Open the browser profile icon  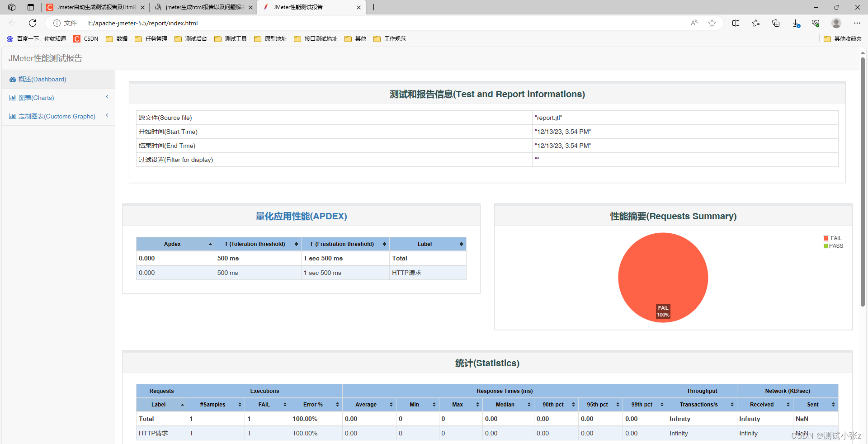click(836, 23)
